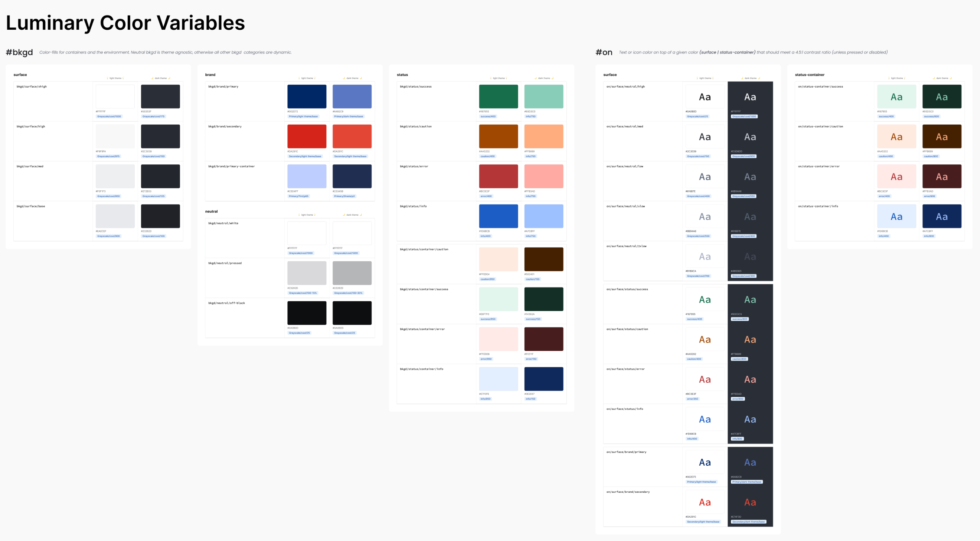980x541 pixels.
Task: Pick the dark theme Aa sample for on/surface/status/success
Action: click(750, 299)
